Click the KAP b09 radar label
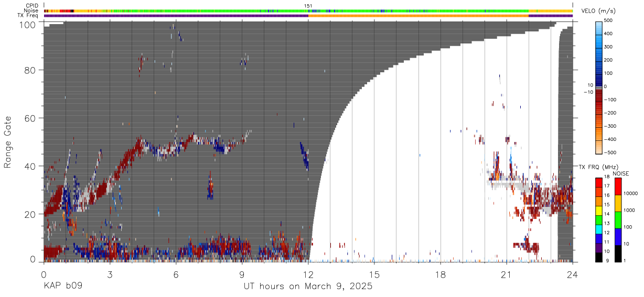 [x=62, y=287]
